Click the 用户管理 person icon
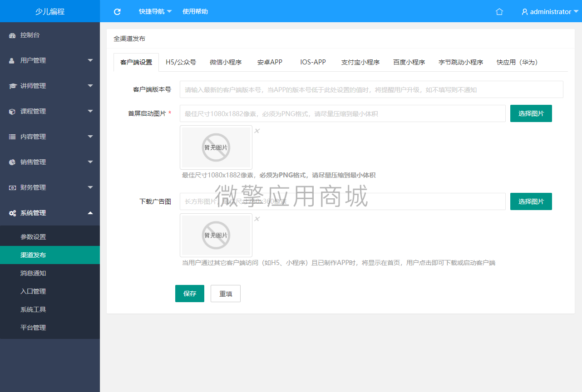The image size is (582, 392). 12,60
